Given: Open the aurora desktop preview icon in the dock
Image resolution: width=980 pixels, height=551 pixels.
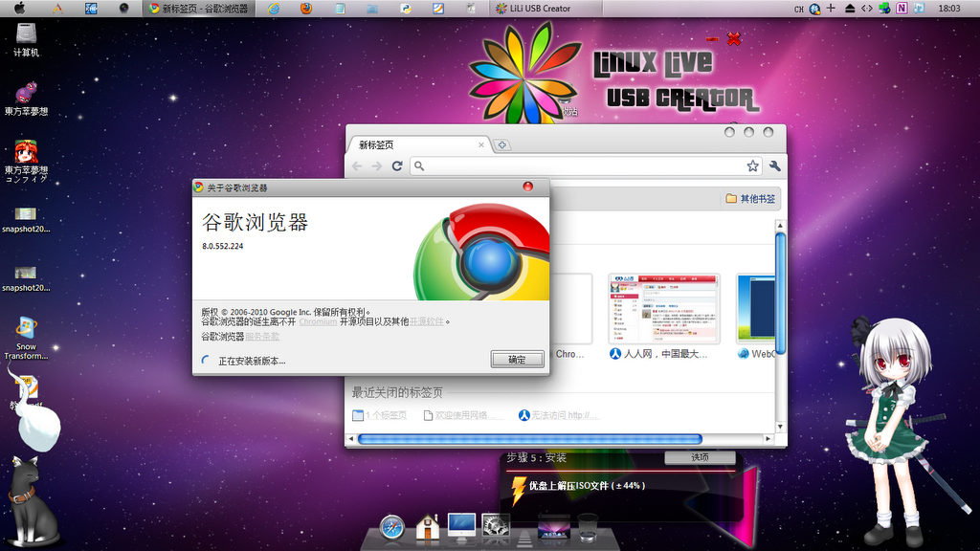Looking at the screenshot, I should pyautogui.click(x=554, y=527).
